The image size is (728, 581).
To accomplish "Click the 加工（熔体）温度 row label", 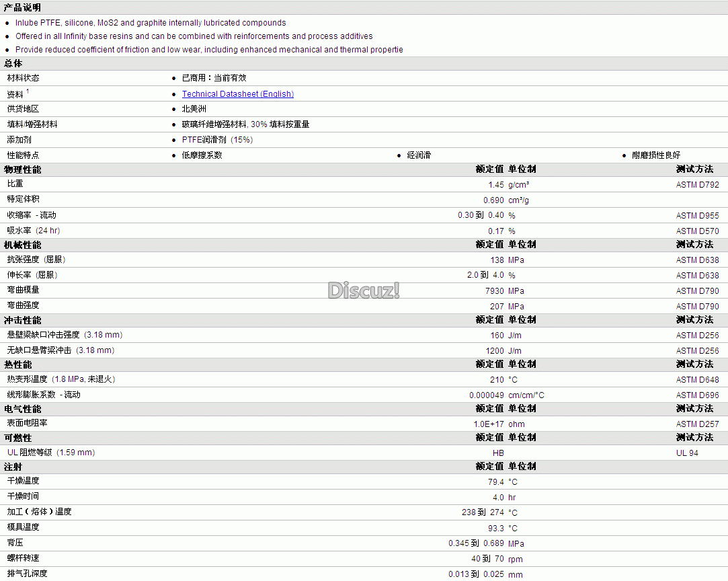I will (x=39, y=511).
